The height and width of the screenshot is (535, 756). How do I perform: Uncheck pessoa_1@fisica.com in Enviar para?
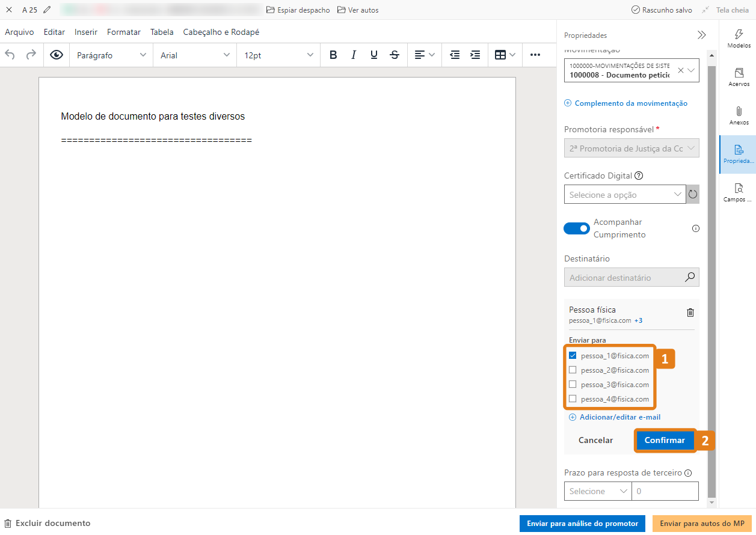(x=572, y=355)
